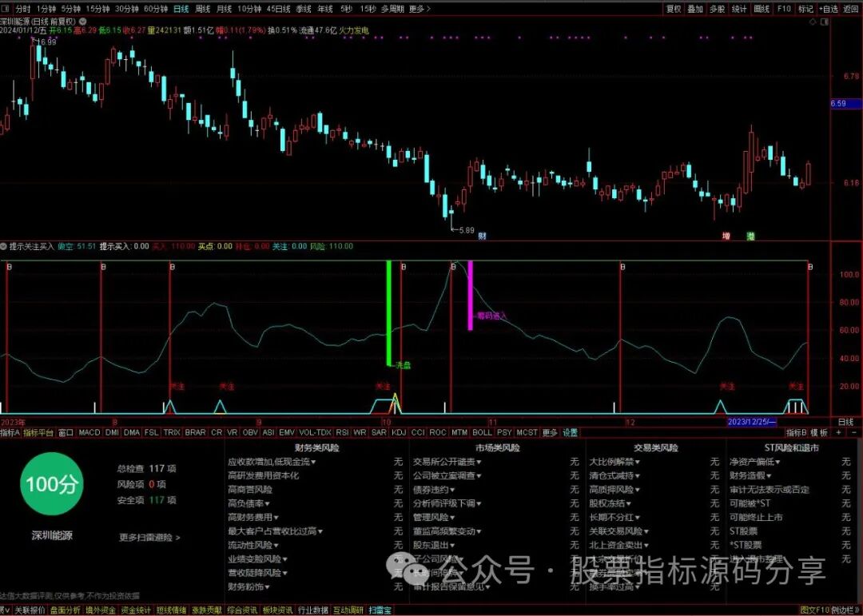The image size is (863, 616).
Task: Click the green 100分 score circle
Action: [52, 484]
